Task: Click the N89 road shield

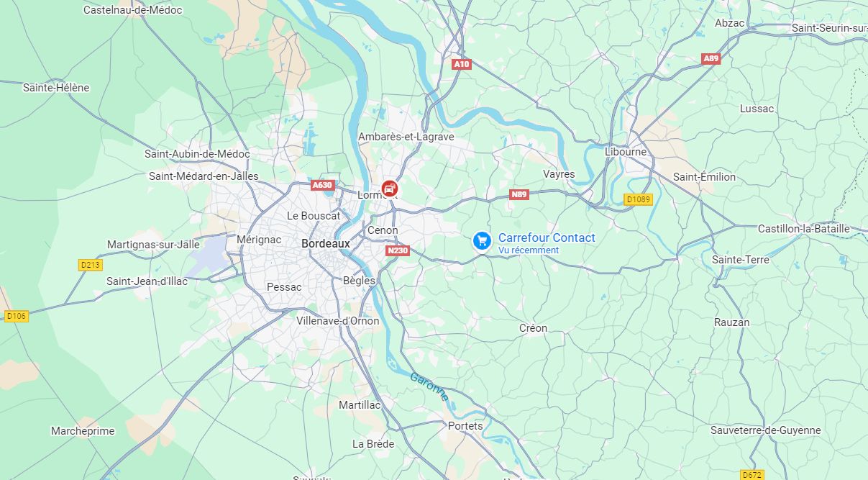Action: tap(519, 194)
